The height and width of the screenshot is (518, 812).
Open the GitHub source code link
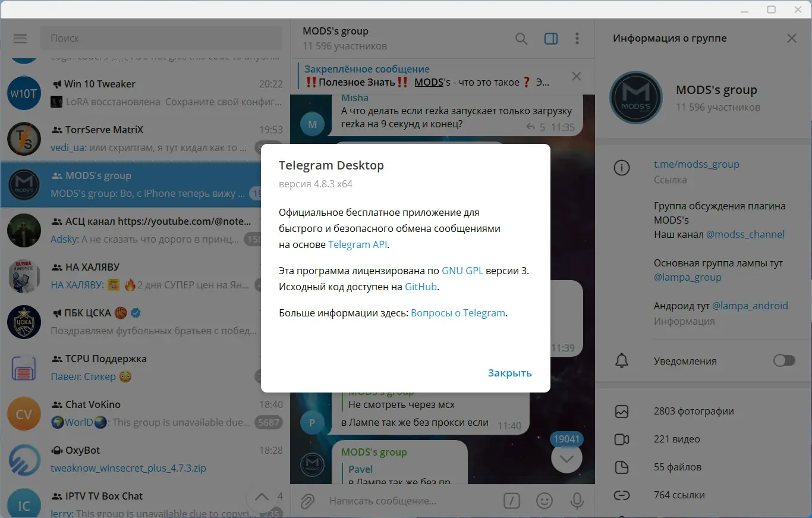tap(421, 287)
